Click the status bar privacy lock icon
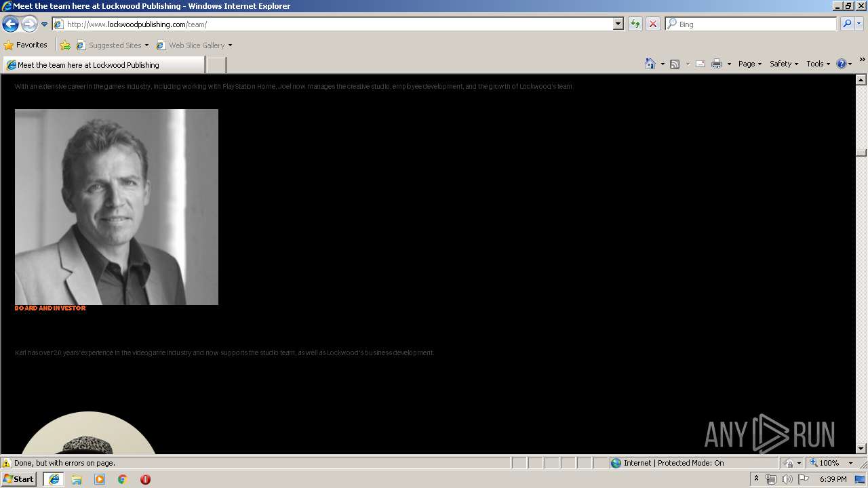The height and width of the screenshot is (488, 868). point(789,463)
